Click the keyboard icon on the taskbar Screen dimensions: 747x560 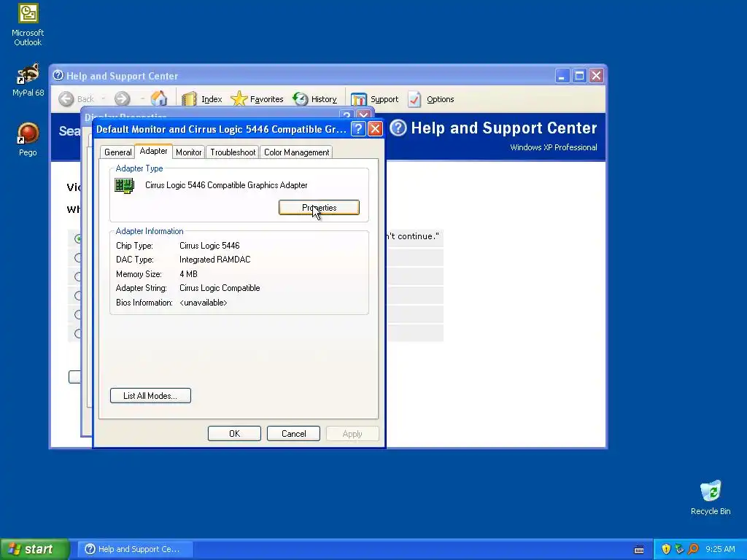[x=639, y=550]
